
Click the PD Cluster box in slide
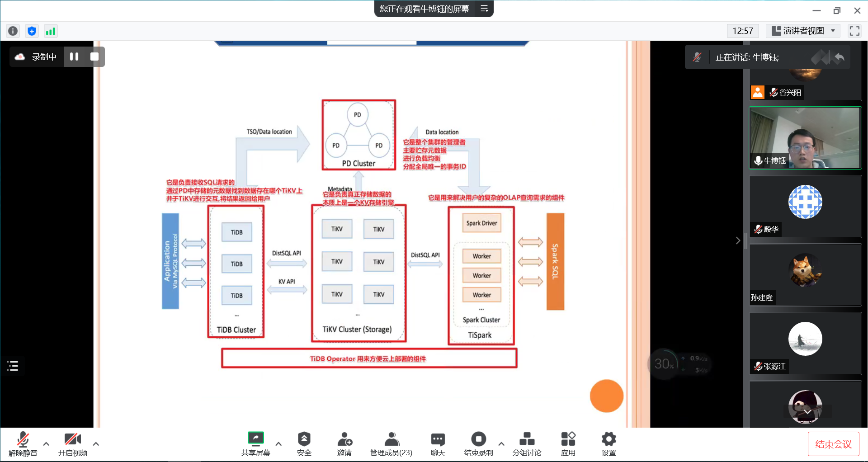coord(359,135)
